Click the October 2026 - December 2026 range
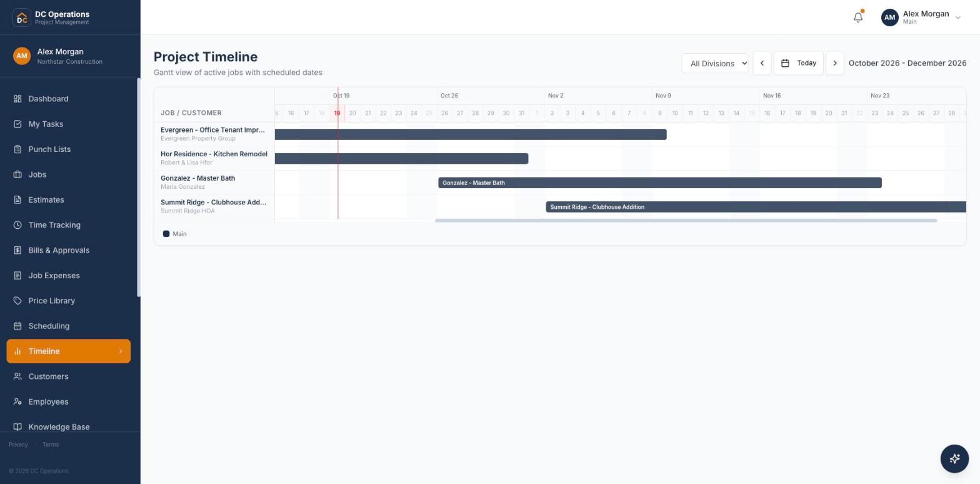The image size is (980, 484). tap(907, 63)
